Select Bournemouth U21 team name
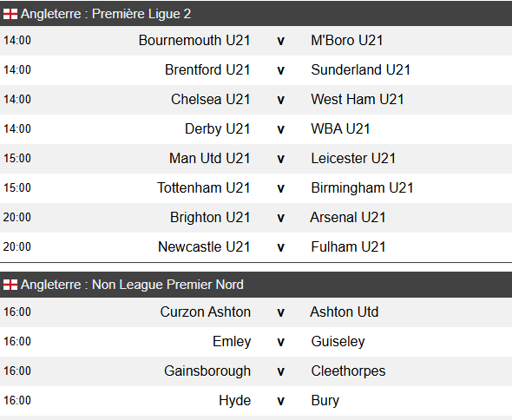 point(194,41)
